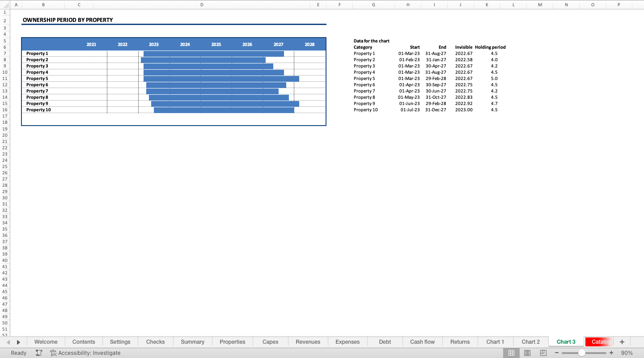
Task: Open the Settings sheet tab
Action: 120,341
